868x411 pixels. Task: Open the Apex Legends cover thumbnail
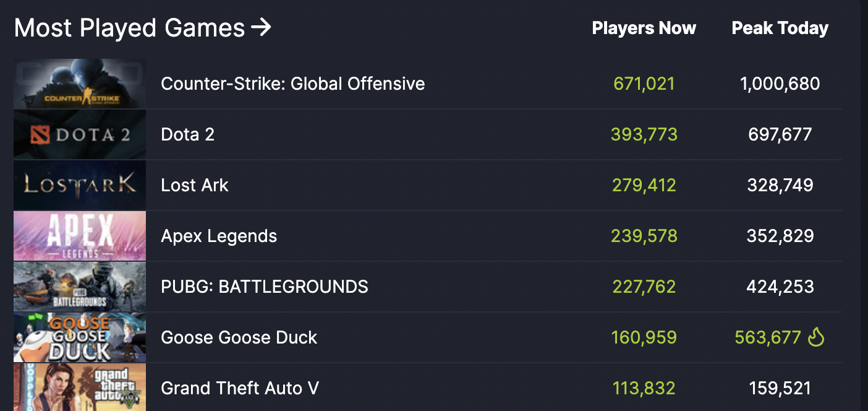(80, 236)
